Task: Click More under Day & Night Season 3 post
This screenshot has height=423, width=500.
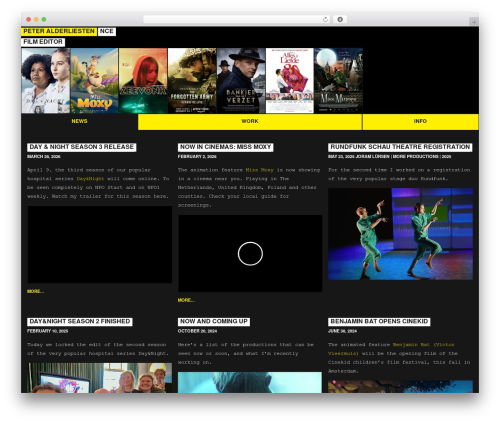Action: [35, 291]
